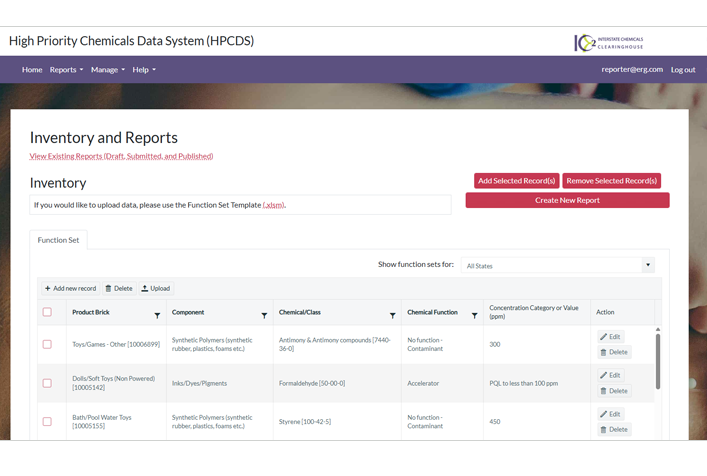The image size is (707, 476).
Task: Expand the Manage navigation menu
Action: (107, 70)
